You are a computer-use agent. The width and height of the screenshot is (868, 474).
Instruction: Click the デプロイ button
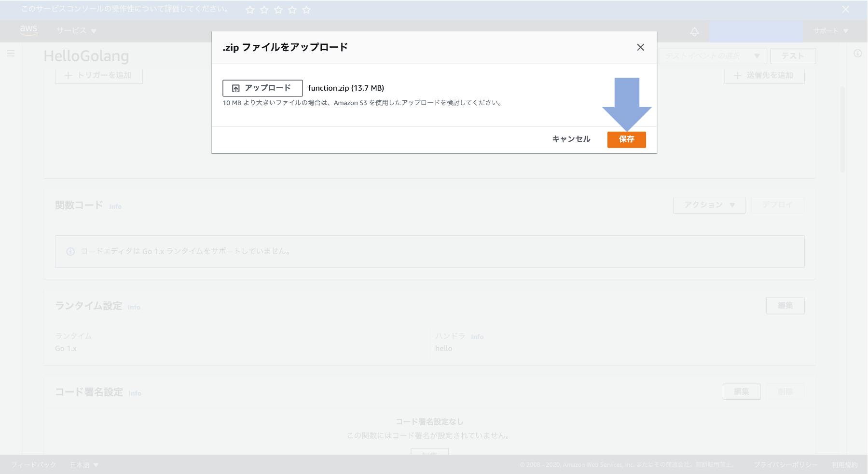coord(777,205)
